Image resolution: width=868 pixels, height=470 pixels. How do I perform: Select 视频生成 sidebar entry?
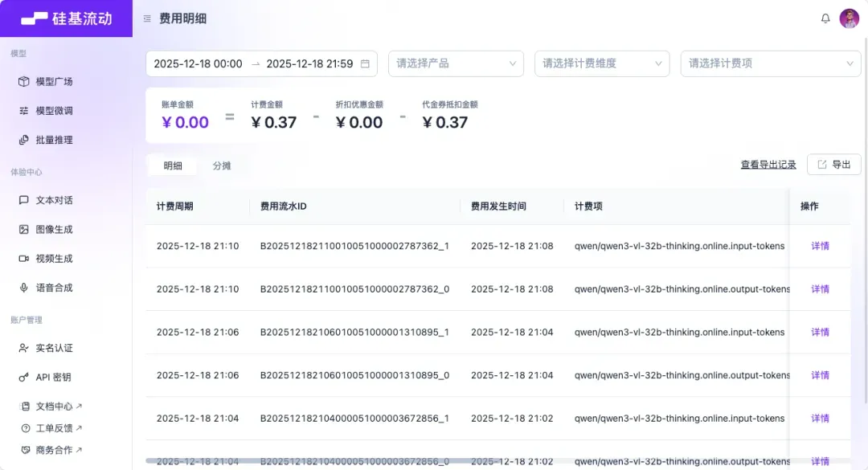click(54, 259)
